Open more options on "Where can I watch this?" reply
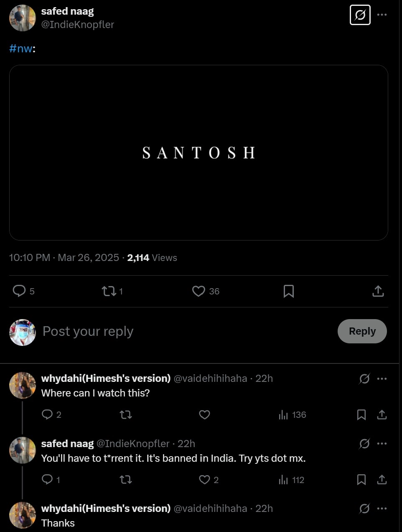 pos(382,379)
